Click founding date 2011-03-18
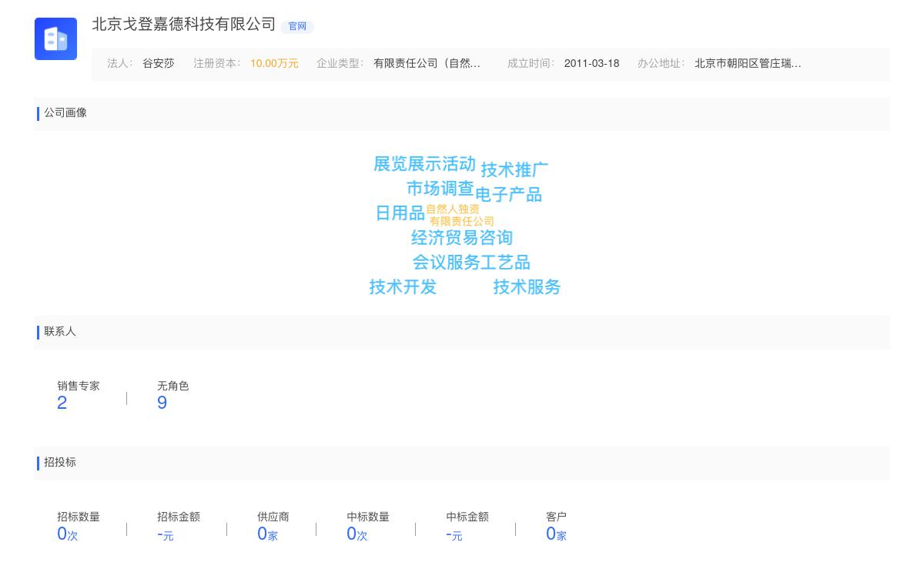The width and height of the screenshot is (924, 579). 591,64
